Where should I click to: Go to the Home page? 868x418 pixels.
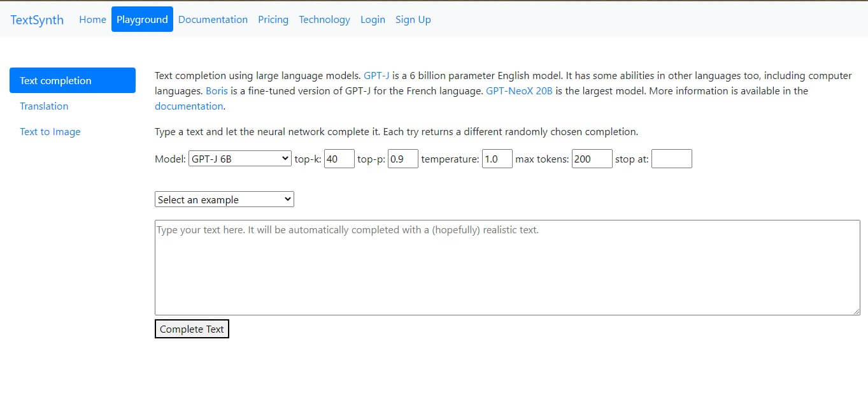[x=92, y=20]
